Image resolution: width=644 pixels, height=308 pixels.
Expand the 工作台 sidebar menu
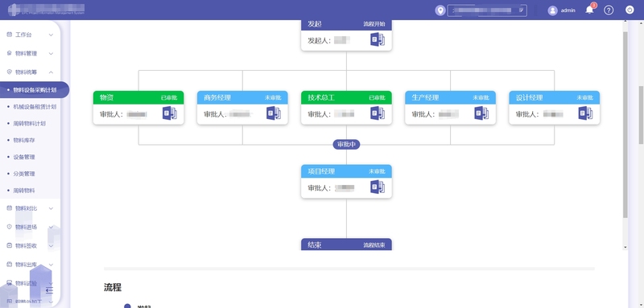(x=30, y=35)
